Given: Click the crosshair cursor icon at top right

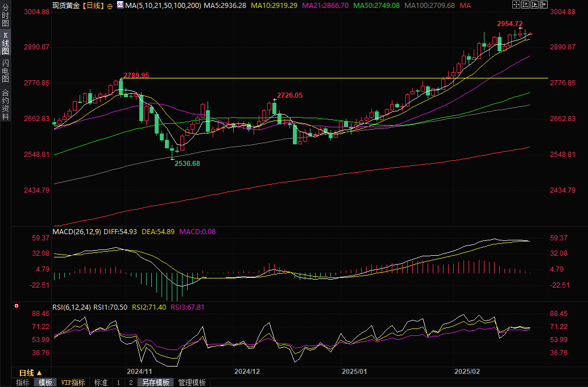Looking at the screenshot, I should (x=516, y=5).
